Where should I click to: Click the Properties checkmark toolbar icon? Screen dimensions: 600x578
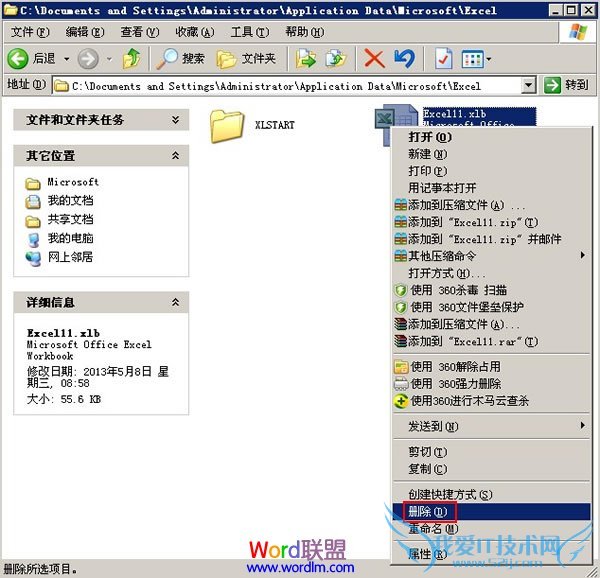tap(443, 59)
